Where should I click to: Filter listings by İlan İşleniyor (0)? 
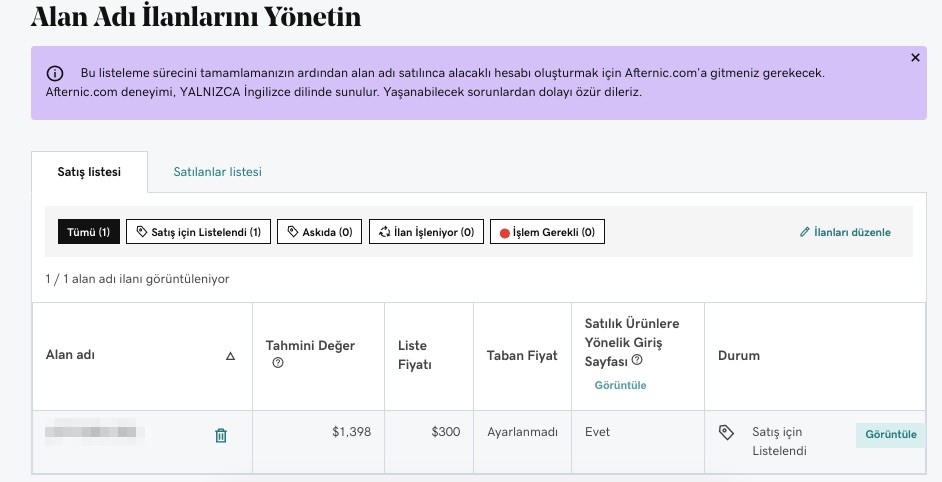coord(426,232)
